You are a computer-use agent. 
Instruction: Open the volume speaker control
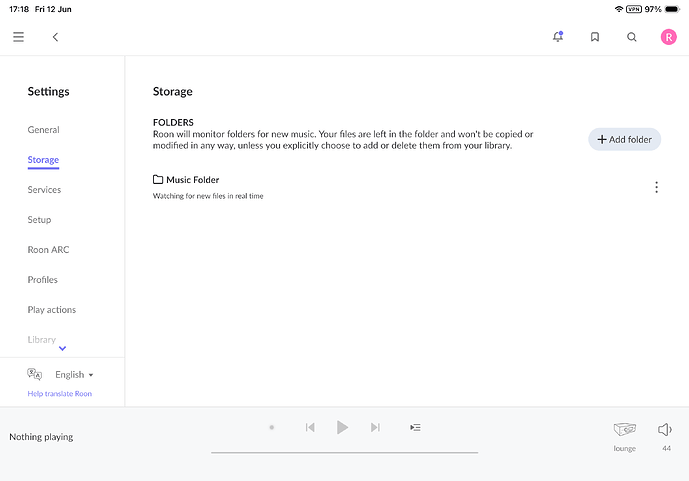[x=665, y=429]
